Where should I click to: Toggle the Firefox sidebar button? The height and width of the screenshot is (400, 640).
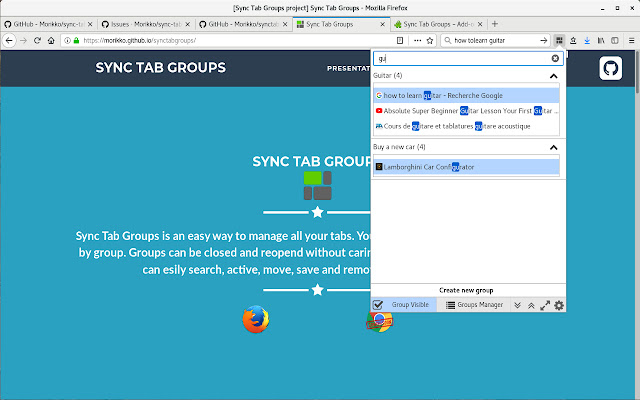click(615, 40)
